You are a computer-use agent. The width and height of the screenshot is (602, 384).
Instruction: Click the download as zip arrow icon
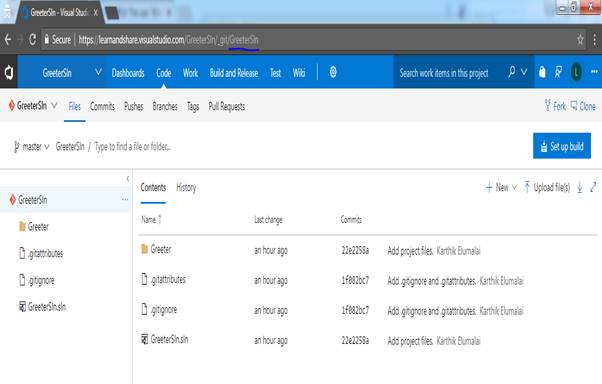point(580,187)
